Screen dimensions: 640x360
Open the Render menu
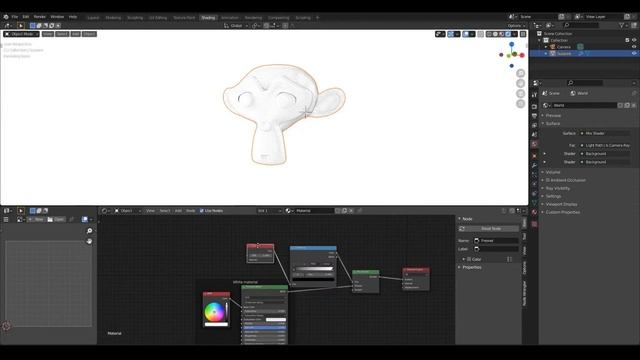(x=40, y=17)
